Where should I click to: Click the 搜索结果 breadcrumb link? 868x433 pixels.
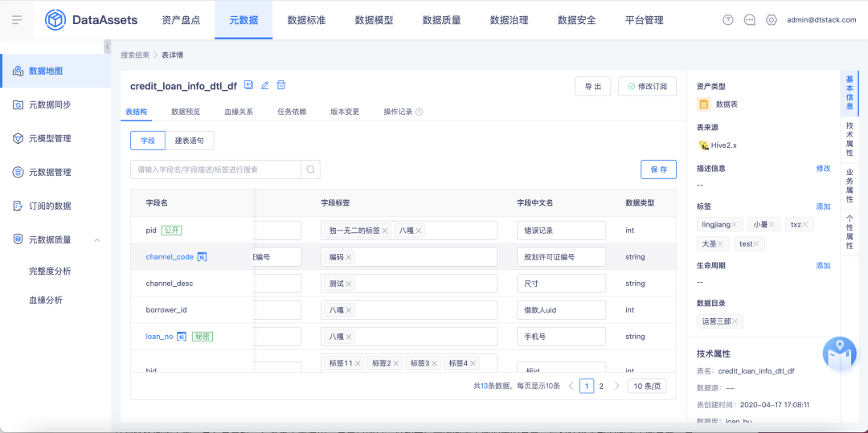(x=135, y=55)
